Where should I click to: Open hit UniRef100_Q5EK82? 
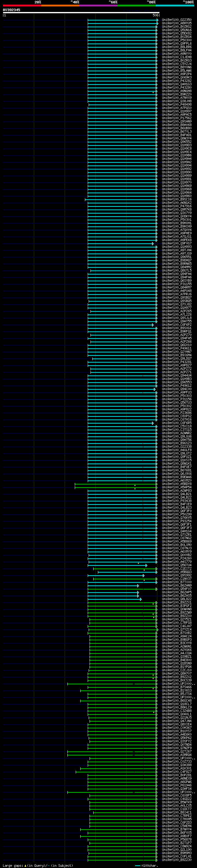pos(176,33)
